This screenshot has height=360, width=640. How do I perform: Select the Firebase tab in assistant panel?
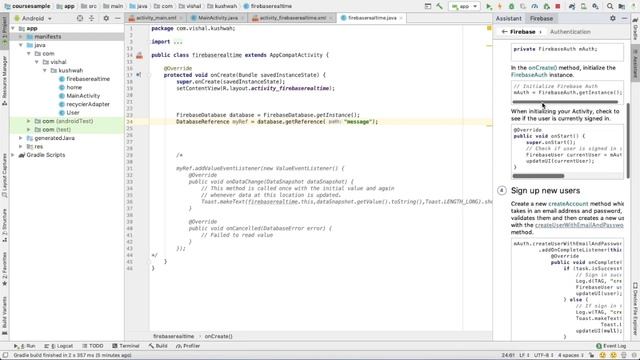pyautogui.click(x=541, y=18)
